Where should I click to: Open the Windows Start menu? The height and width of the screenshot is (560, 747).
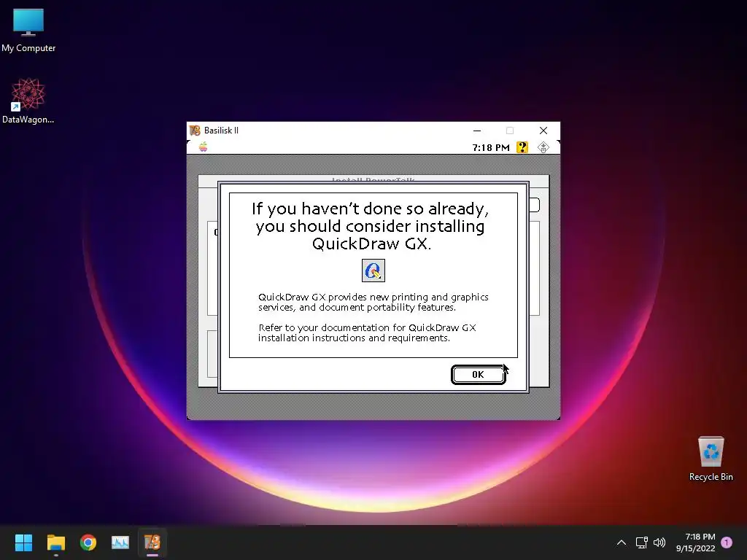[x=23, y=542]
